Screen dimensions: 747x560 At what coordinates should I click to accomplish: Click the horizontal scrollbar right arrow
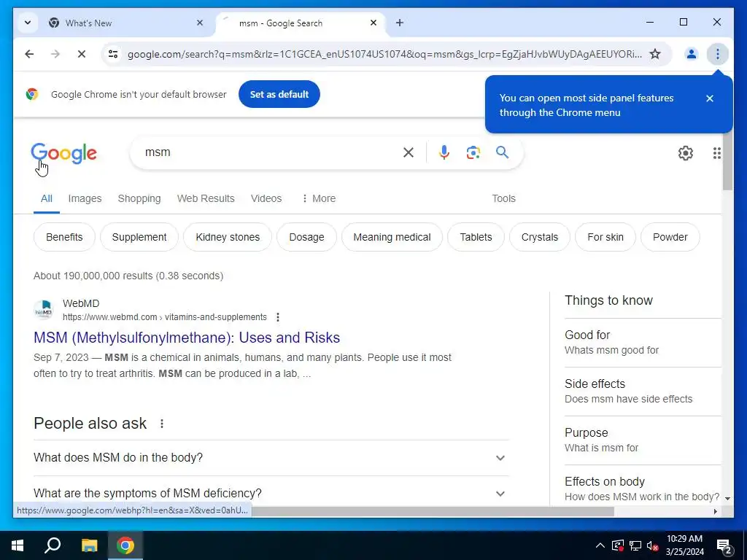(715, 511)
